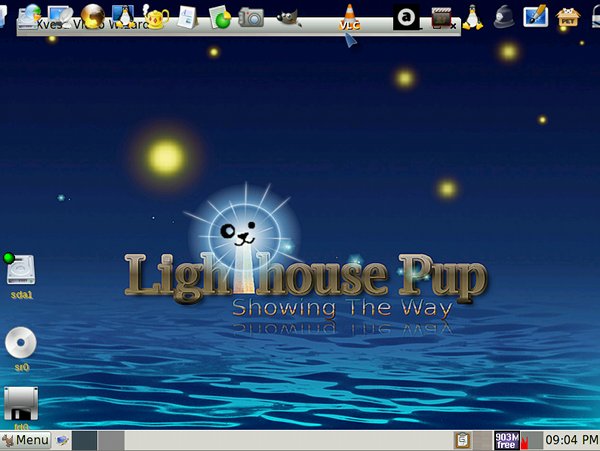Open the golden globe web browser icon
600x451 pixels.
point(93,16)
